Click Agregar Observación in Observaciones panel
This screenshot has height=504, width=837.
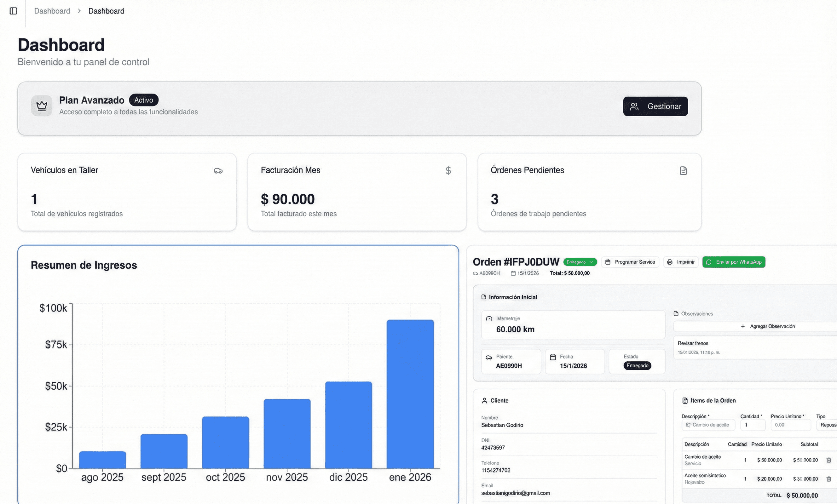pyautogui.click(x=768, y=326)
